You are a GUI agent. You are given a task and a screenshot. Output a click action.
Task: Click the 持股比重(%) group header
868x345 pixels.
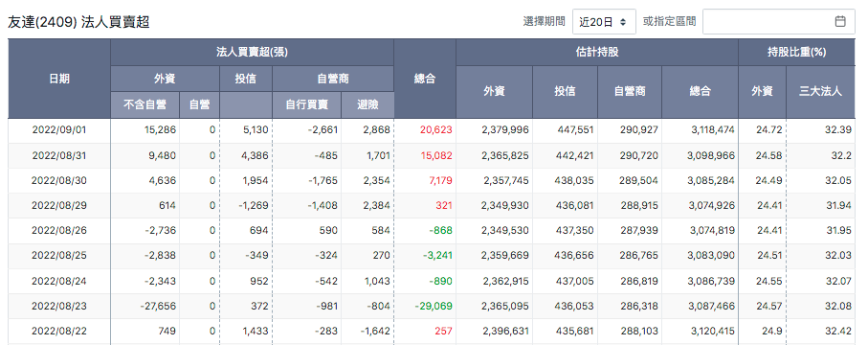point(796,52)
